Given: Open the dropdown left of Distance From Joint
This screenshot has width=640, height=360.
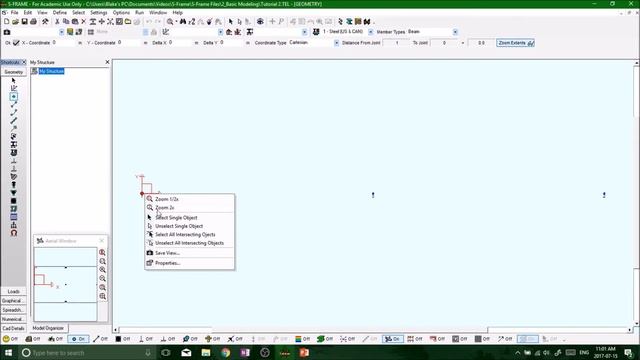Looking at the screenshot, I should coord(336,43).
